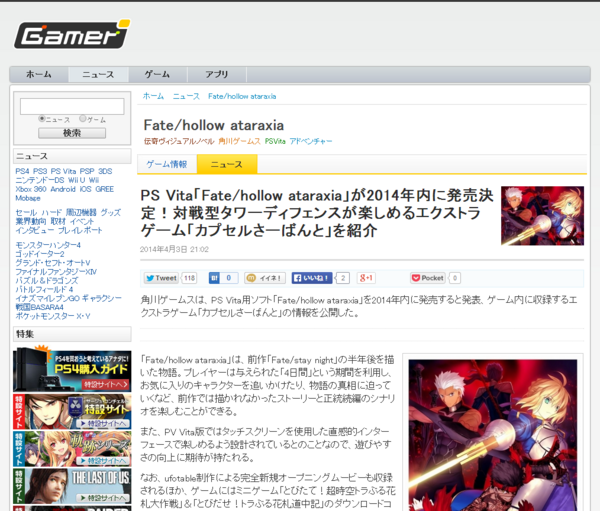Click the アドベンチャー genre tag

[x=311, y=141]
